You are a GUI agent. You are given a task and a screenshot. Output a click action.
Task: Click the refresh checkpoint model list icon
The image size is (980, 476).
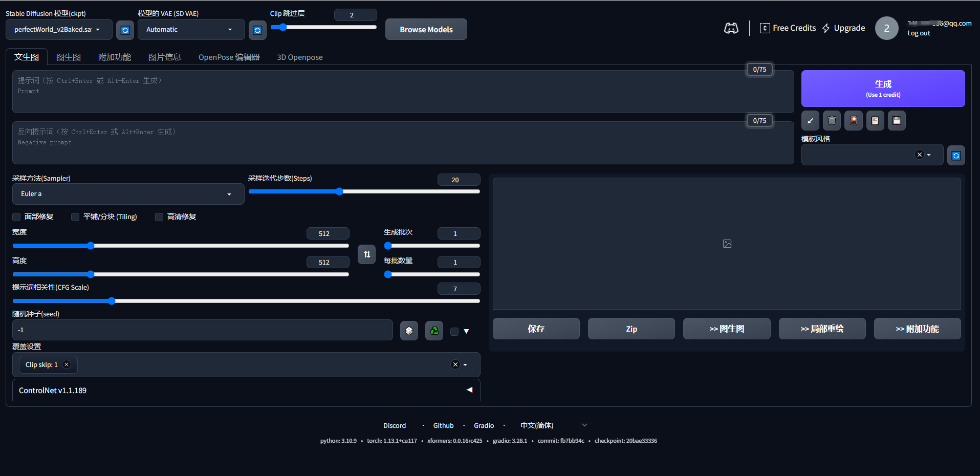point(125,30)
